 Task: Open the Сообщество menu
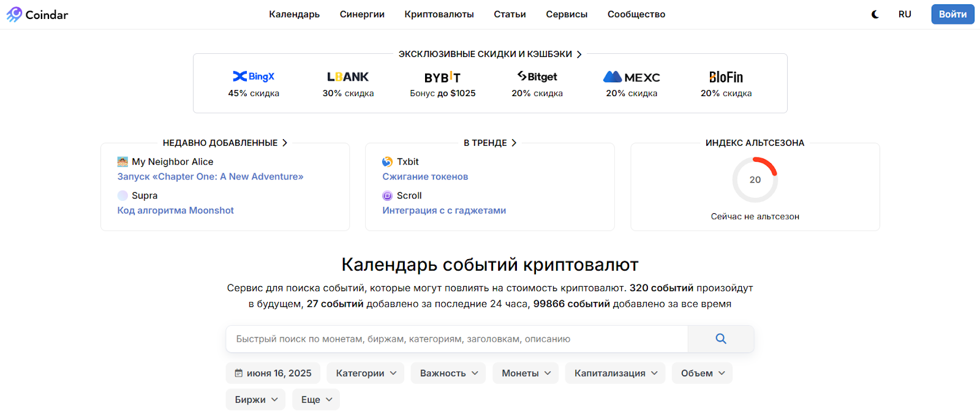636,14
